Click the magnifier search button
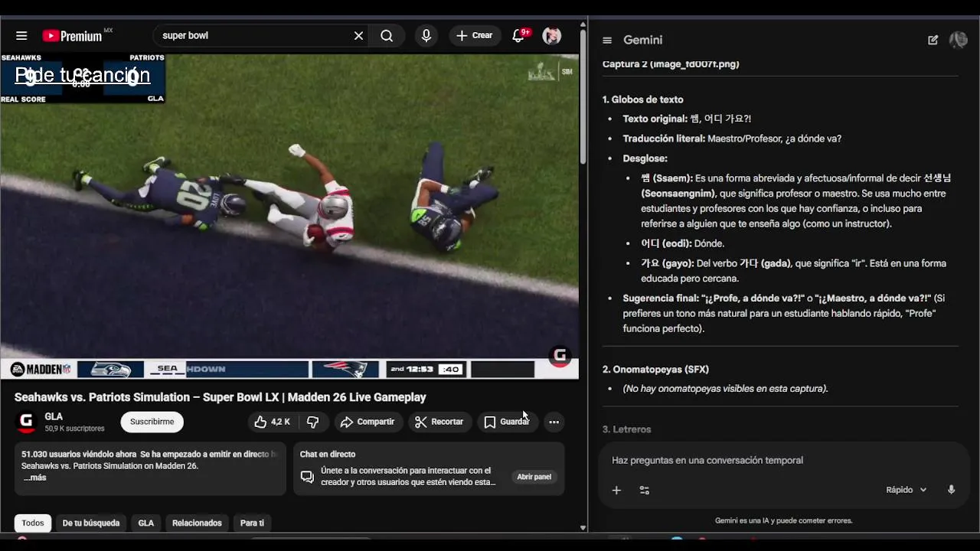The width and height of the screenshot is (980, 551). [x=387, y=36]
